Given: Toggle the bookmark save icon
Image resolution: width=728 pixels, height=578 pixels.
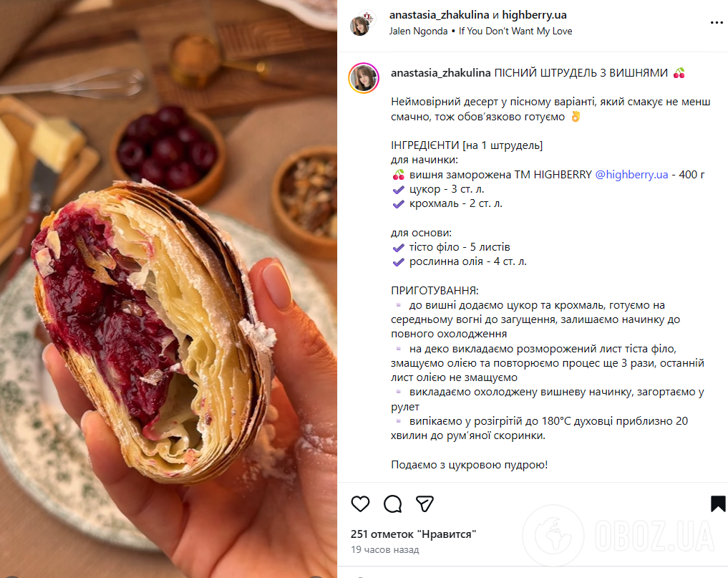Looking at the screenshot, I should (718, 504).
